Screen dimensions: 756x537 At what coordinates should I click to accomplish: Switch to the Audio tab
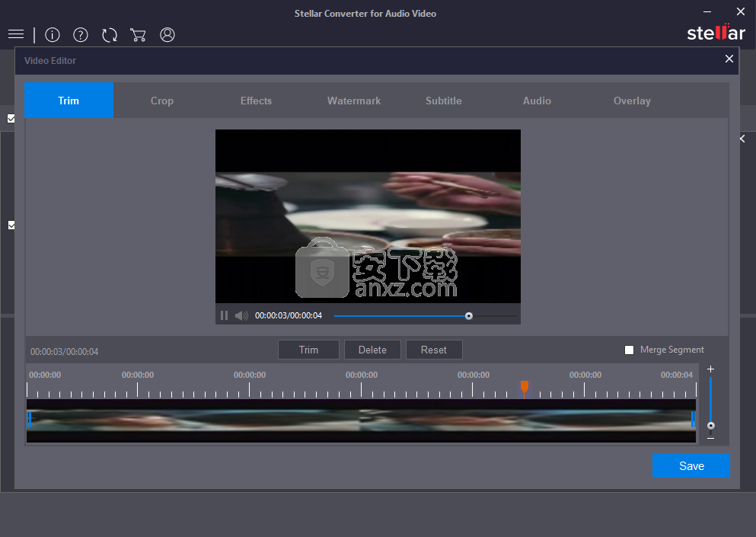537,101
